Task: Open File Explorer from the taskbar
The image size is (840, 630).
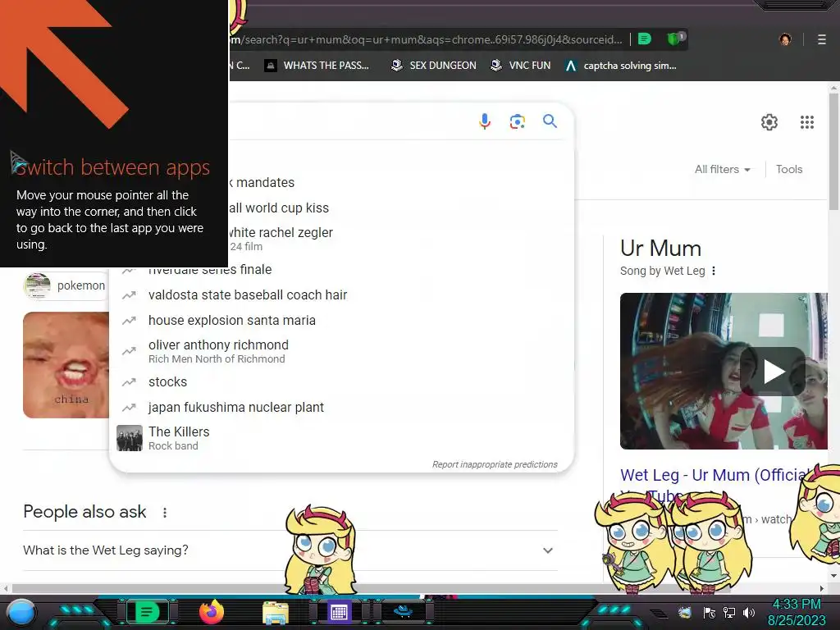Action: click(x=276, y=614)
